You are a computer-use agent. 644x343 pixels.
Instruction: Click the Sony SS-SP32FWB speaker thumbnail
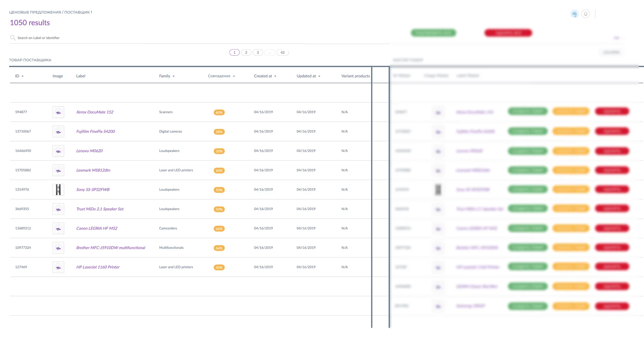click(x=58, y=190)
